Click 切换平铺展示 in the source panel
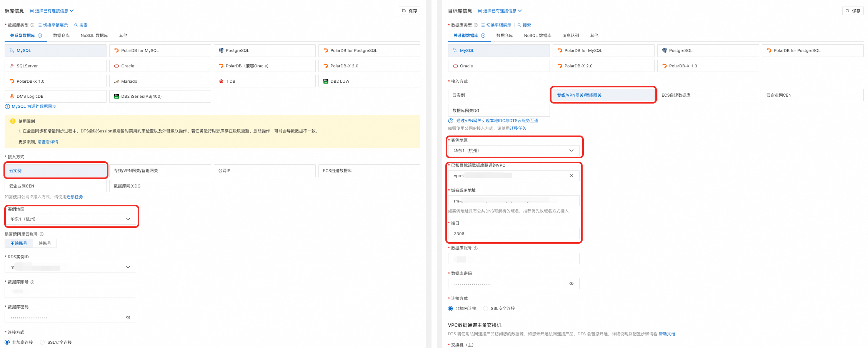Viewport: 868px width, 348px height. pyautogui.click(x=53, y=25)
